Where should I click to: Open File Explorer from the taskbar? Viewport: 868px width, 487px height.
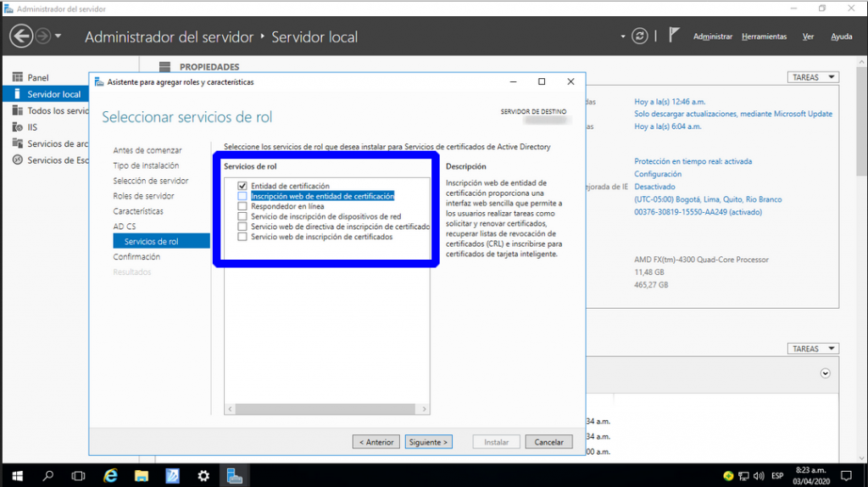[142, 476]
